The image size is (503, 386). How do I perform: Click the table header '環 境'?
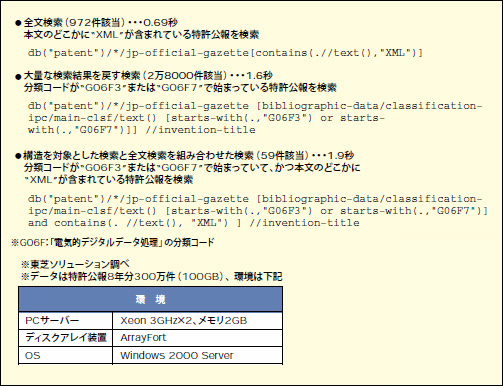150,299
